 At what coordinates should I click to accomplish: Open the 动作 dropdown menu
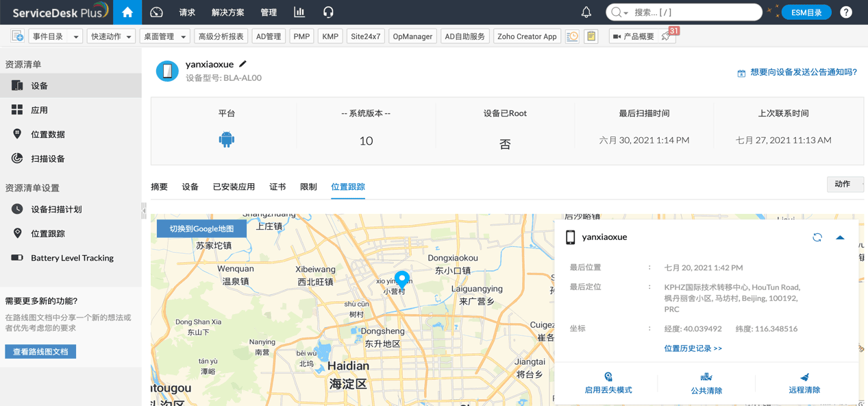click(845, 184)
